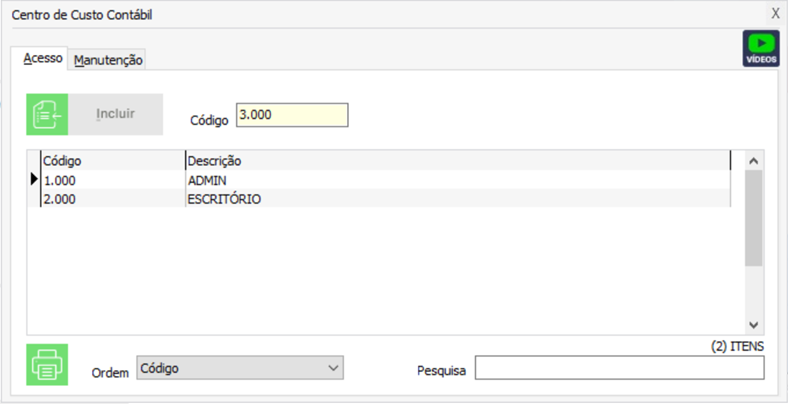Select the Acesso tab
Viewport: 788px width, 404px height.
point(43,59)
